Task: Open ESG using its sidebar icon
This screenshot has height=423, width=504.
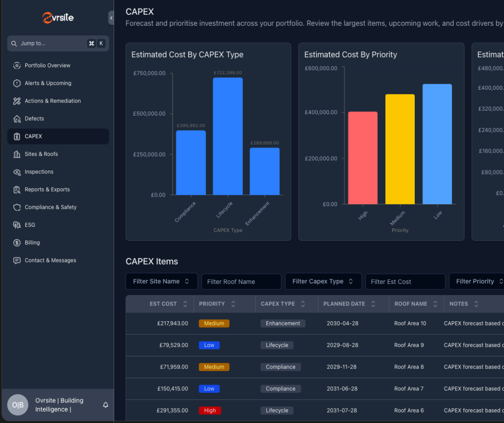Action: coord(17,225)
